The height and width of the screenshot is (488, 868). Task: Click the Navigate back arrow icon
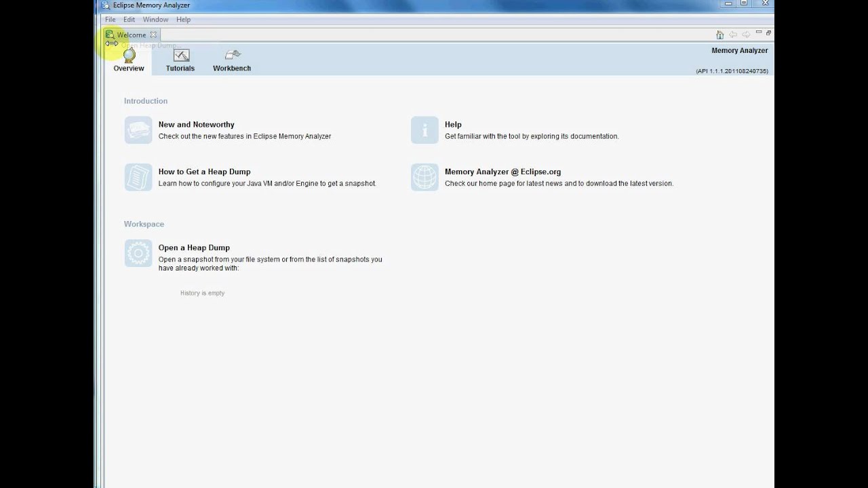[x=733, y=35]
